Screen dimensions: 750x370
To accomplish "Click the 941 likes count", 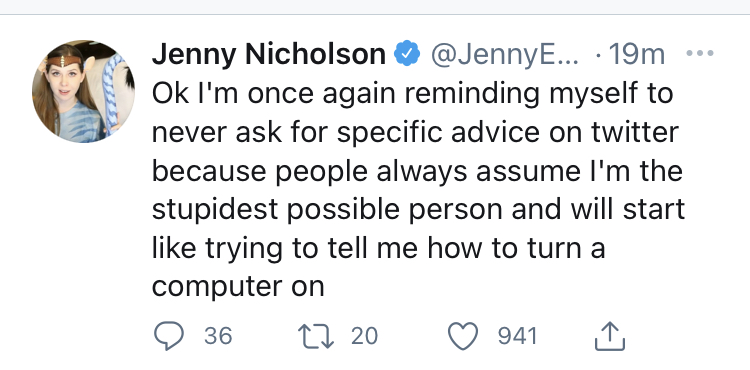I will click(518, 336).
